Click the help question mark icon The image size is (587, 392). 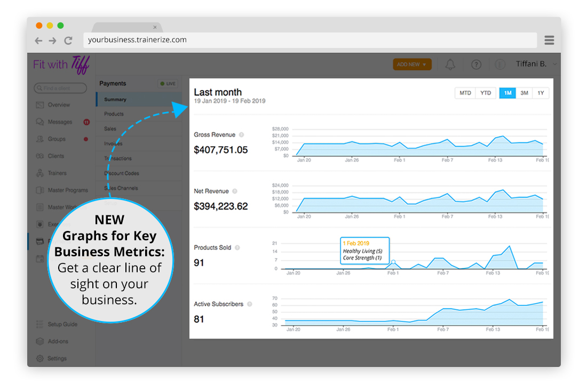(x=476, y=65)
